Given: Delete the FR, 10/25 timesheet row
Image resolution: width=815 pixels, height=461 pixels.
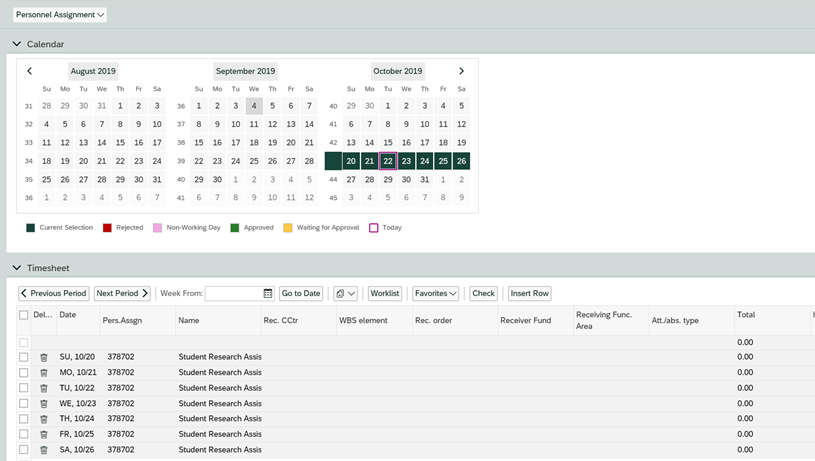Looking at the screenshot, I should click(x=44, y=435).
